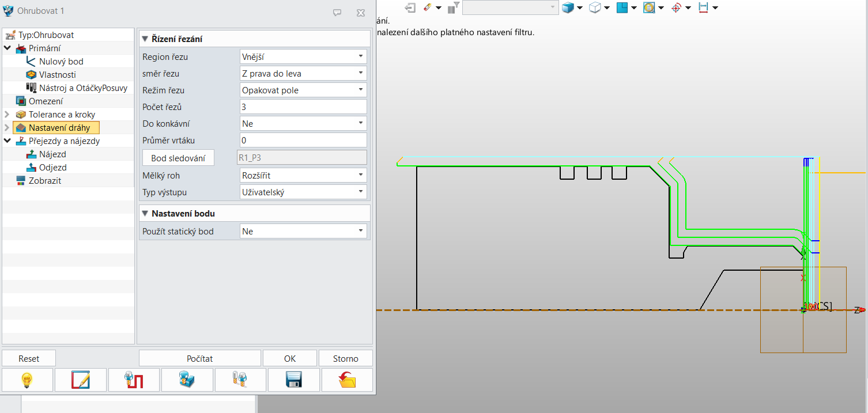868x413 pixels.
Task: Click the solid verify icon with blue block
Action: (x=187, y=380)
